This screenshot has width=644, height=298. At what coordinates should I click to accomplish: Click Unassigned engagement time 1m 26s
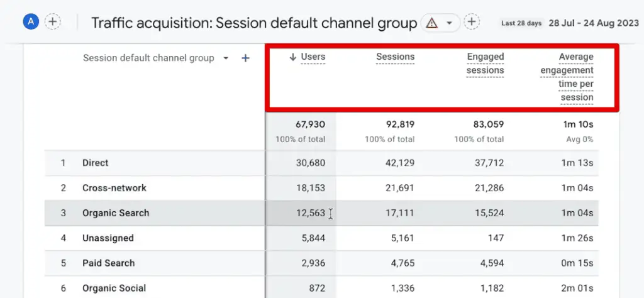(x=577, y=238)
